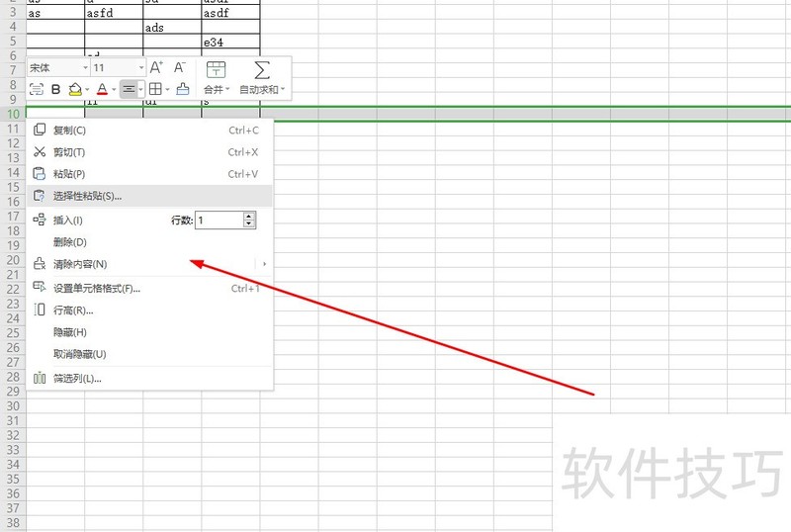Image resolution: width=791 pixels, height=532 pixels.
Task: Click the AutoSum sigma icon
Action: pos(261,69)
